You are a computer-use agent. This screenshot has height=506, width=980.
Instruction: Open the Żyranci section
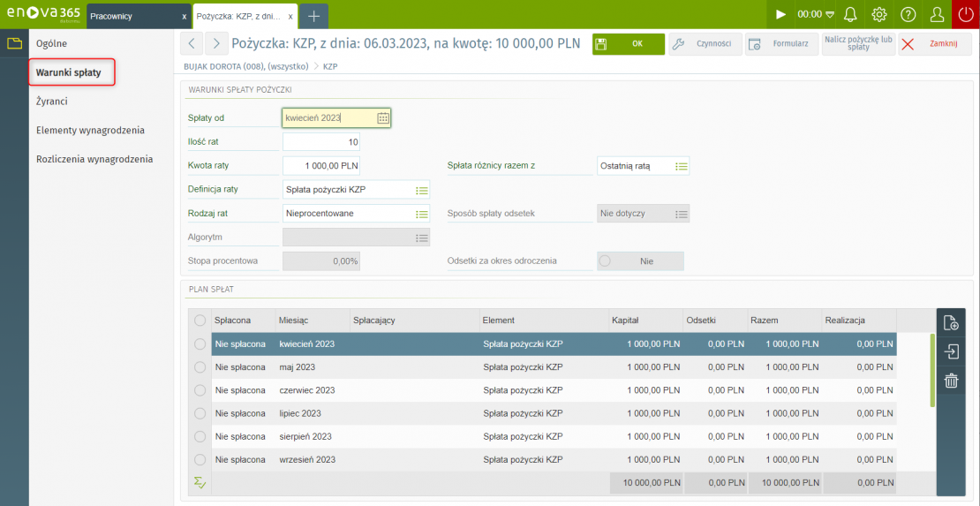click(52, 102)
